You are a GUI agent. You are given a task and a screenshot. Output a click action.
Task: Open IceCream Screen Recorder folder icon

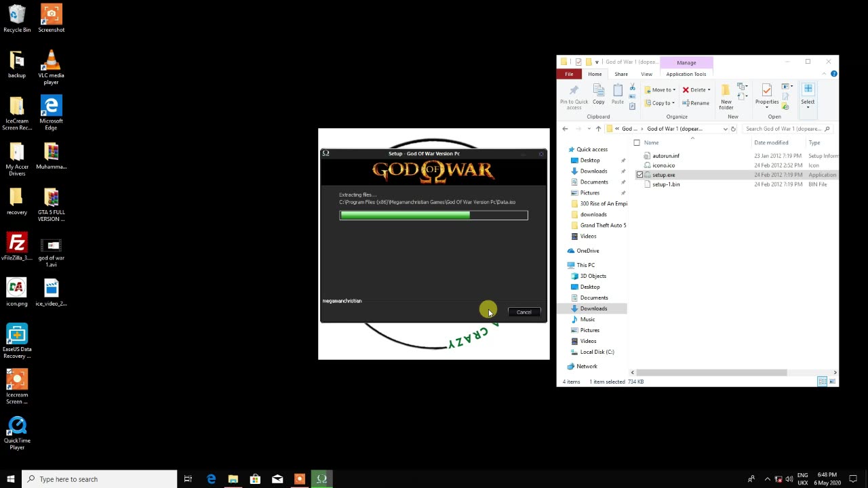pyautogui.click(x=17, y=113)
